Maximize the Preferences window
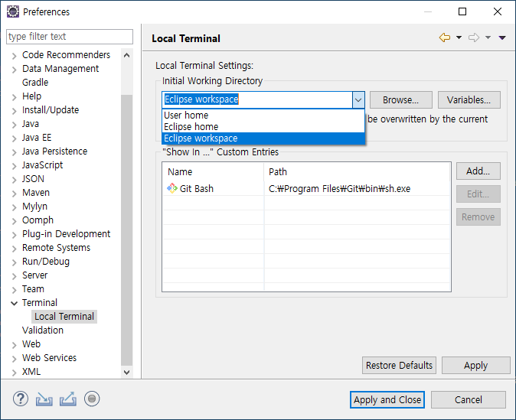The width and height of the screenshot is (516, 420). pos(462,11)
